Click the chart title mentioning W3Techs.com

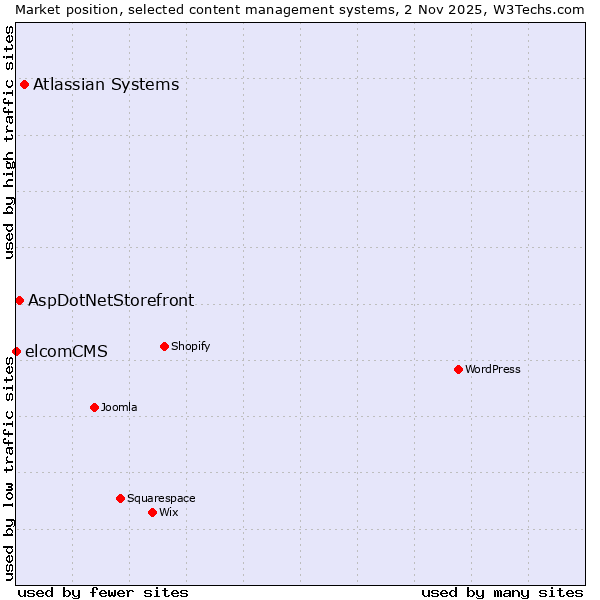click(x=300, y=9)
